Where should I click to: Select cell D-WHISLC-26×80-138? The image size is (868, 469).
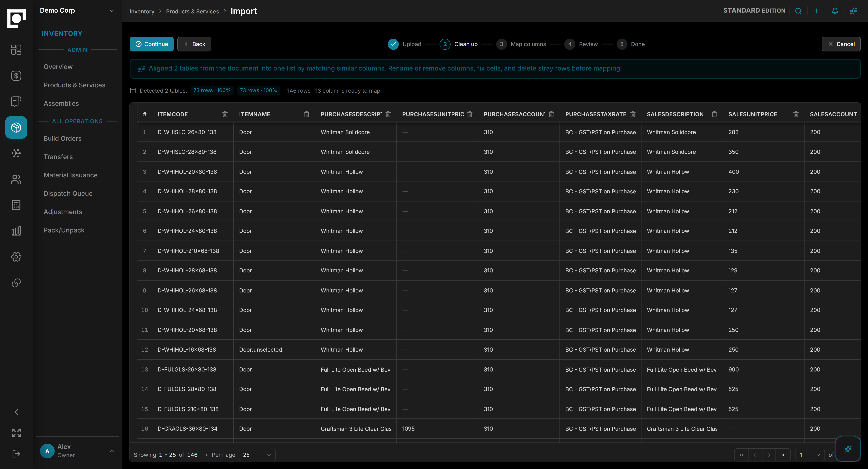pyautogui.click(x=193, y=132)
